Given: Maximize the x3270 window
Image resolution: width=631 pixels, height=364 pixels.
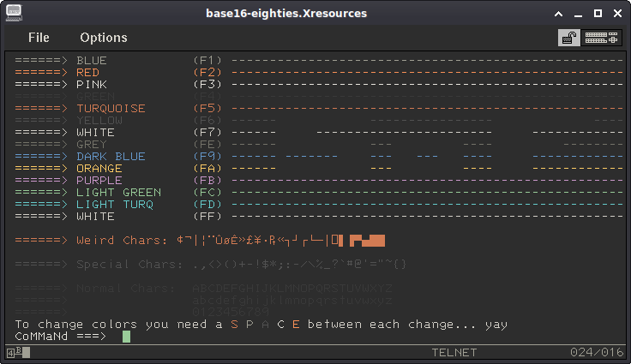Looking at the screenshot, I should coord(598,13).
